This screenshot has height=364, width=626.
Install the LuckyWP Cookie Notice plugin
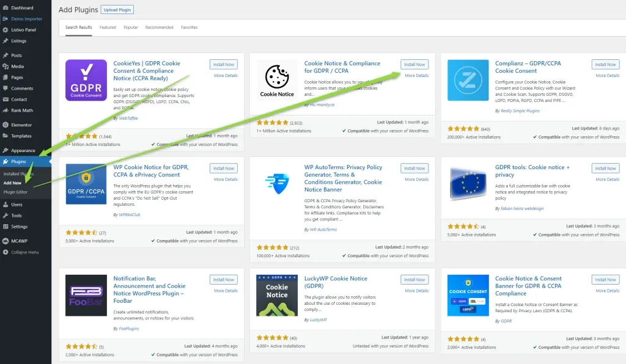[414, 280]
